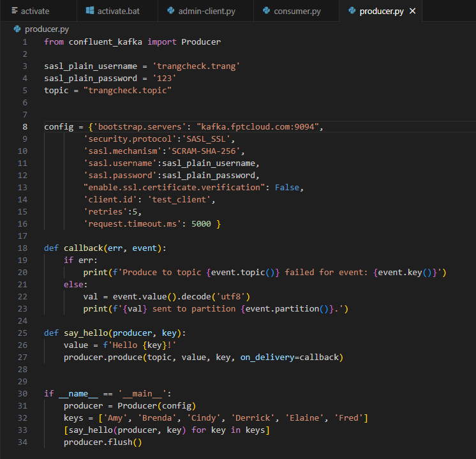
Task: Click the producer.flush() call on the last line
Action: click(x=102, y=442)
